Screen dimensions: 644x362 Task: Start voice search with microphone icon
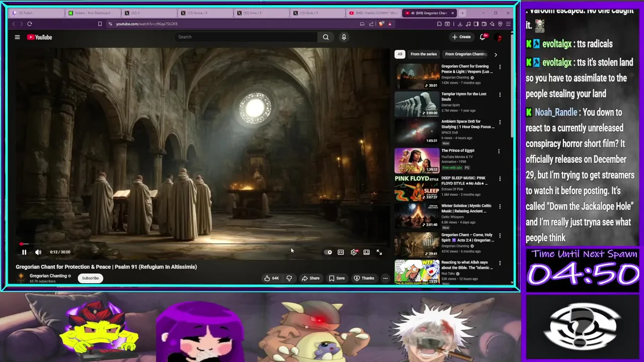(344, 37)
